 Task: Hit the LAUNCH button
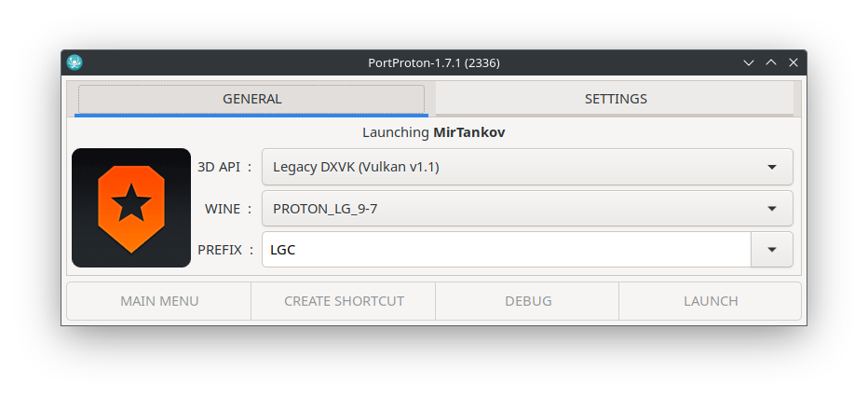pos(711,301)
